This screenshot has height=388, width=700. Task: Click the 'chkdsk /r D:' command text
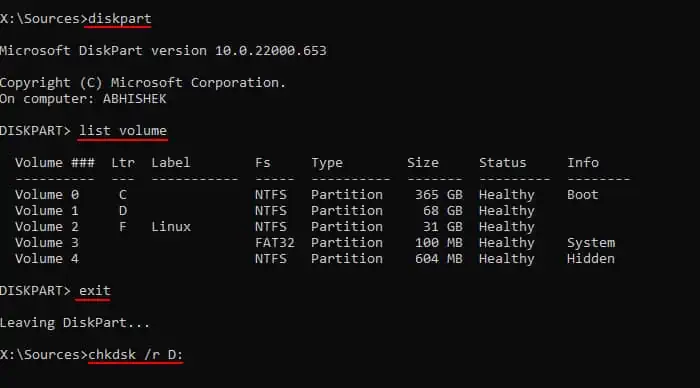click(135, 355)
